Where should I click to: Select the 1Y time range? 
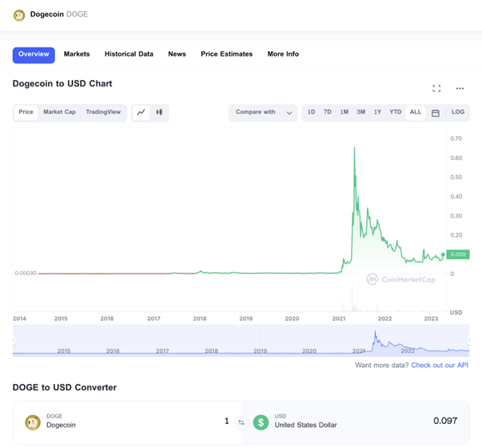click(x=377, y=112)
